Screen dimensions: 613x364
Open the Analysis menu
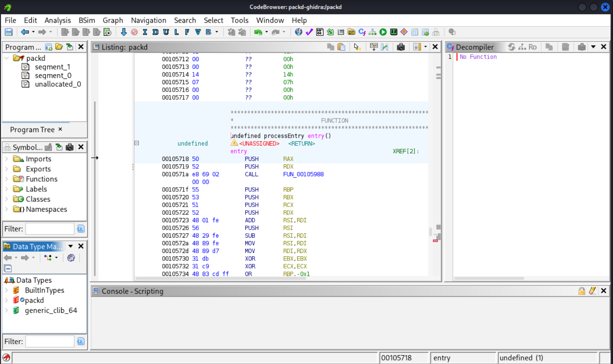tap(58, 20)
